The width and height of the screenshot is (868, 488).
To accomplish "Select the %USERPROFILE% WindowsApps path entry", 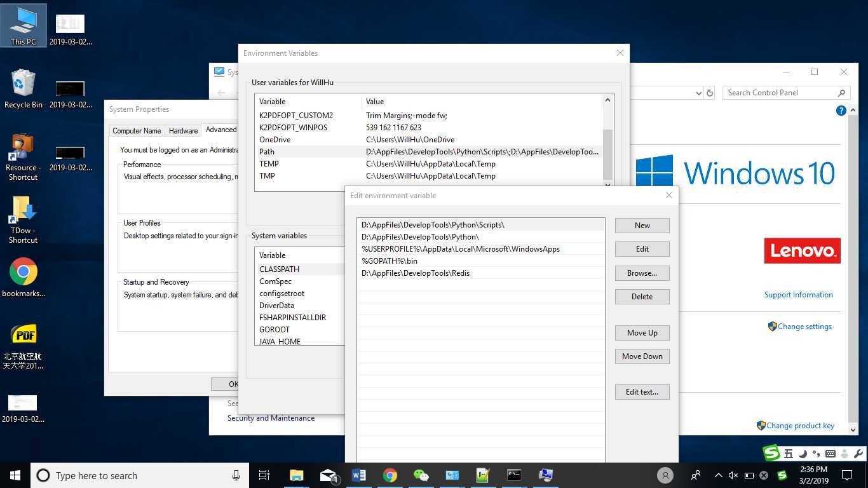I will (x=481, y=249).
